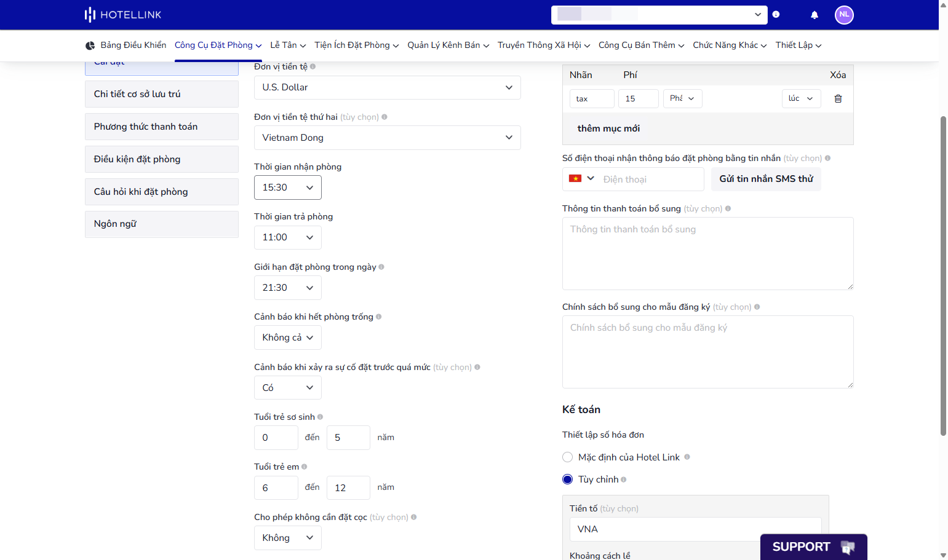Open the Vietnam Dong second currency dropdown
Screen dimensions: 948x560
pyautogui.click(x=388, y=138)
